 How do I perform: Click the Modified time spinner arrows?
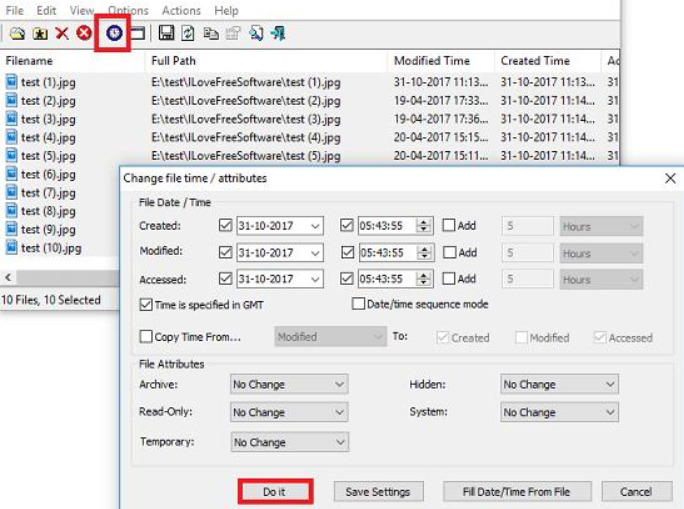coord(424,253)
